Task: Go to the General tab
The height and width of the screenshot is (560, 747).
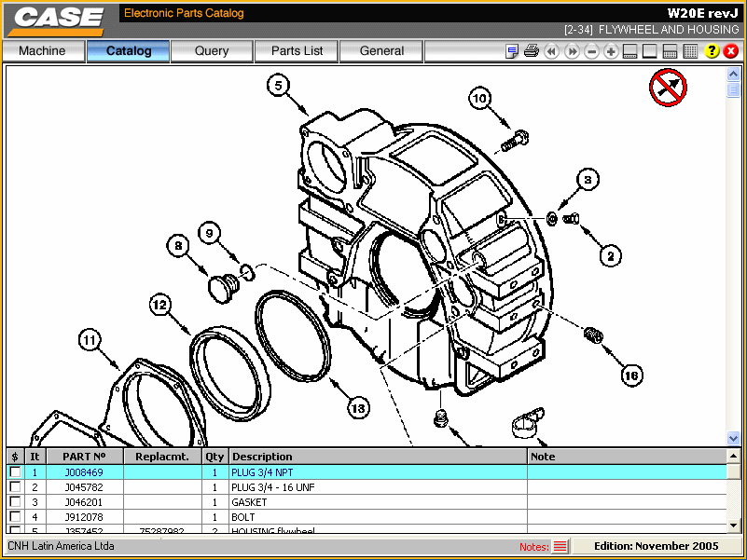Action: (x=381, y=51)
